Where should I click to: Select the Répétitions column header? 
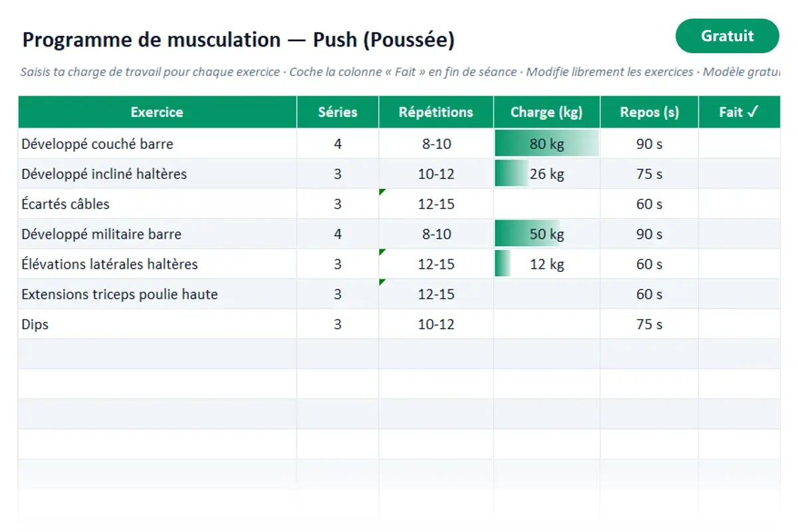tap(436, 112)
